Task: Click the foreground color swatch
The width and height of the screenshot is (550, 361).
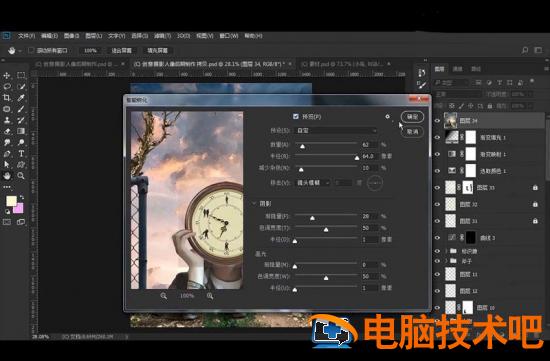Action: [x=11, y=201]
